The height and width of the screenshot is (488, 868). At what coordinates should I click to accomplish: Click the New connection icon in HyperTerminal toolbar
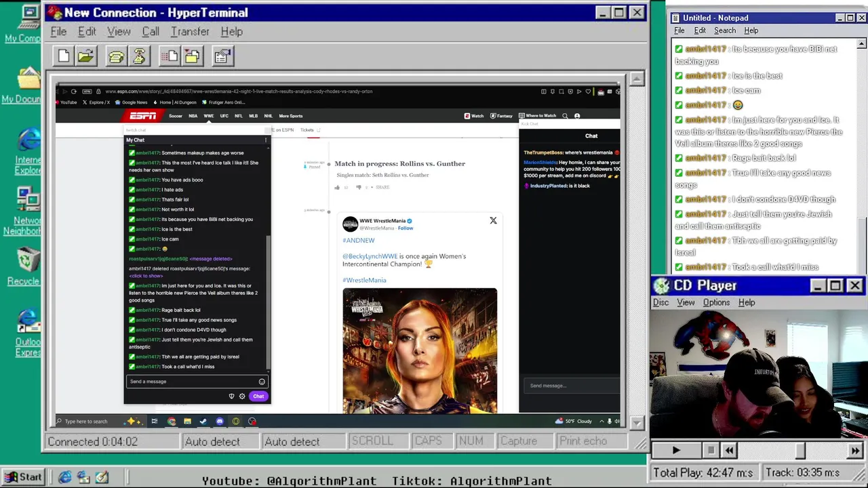[64, 56]
